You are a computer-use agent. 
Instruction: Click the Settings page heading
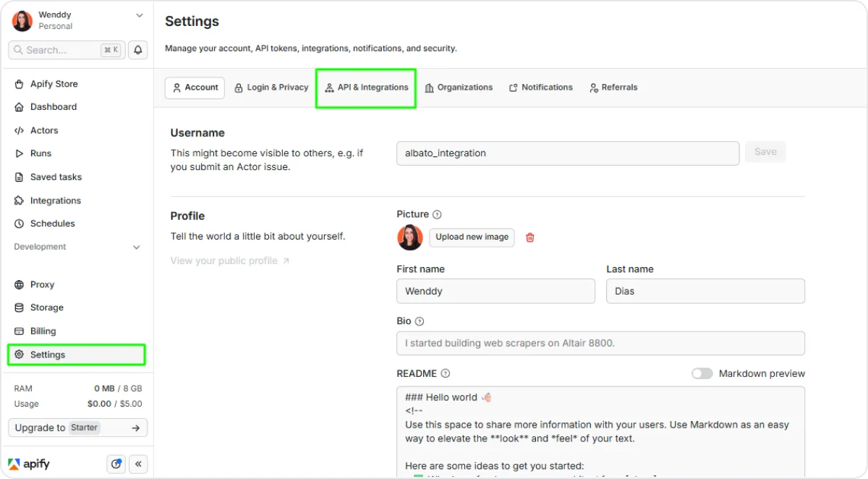[192, 22]
